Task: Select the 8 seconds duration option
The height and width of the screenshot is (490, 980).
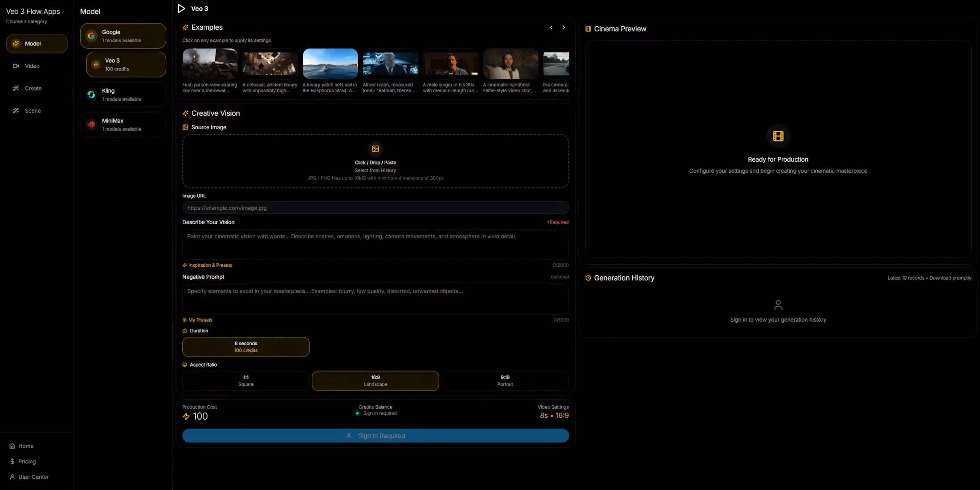Action: pos(245,347)
